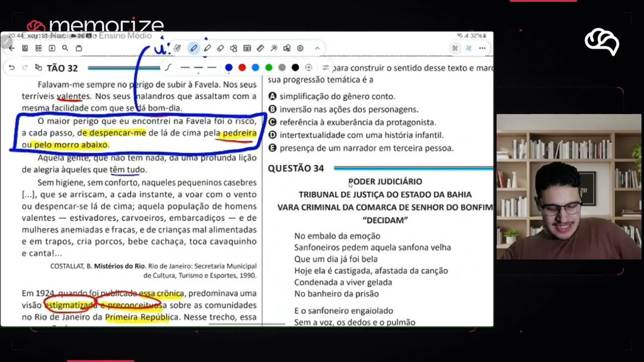Screen dimensions: 644x362
Task: Select the pen tool
Action: [194, 48]
